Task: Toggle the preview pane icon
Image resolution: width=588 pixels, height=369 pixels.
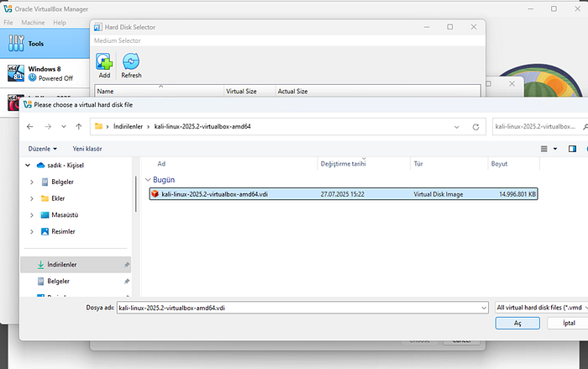Action: point(572,149)
